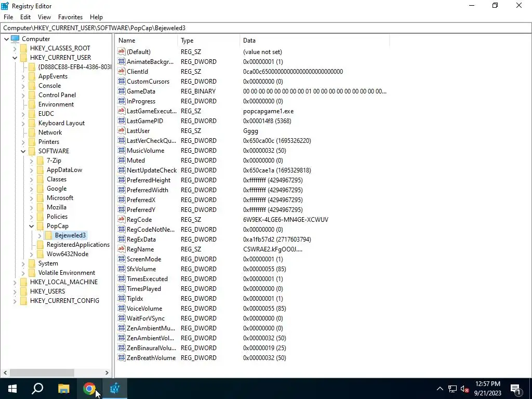Click the Computer icon in the tree
Screen dimensions: 532x399
pos(15,38)
